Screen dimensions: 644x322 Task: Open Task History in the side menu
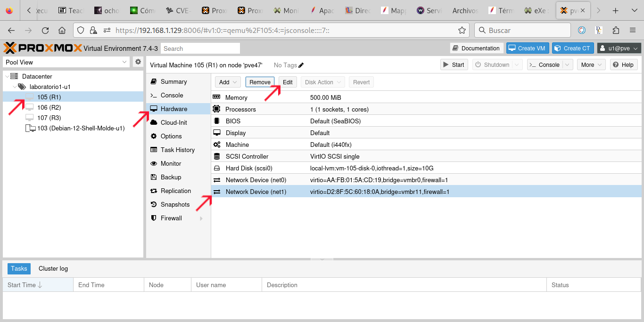coord(178,150)
